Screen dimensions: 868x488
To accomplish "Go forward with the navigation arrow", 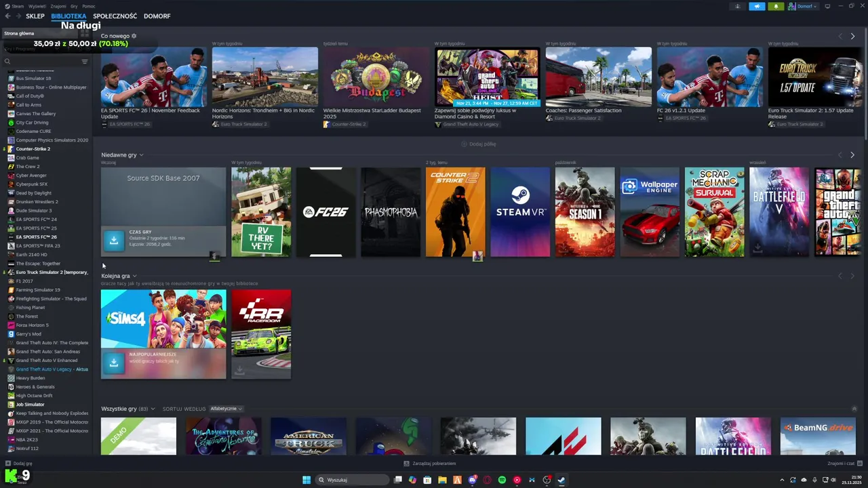I will (18, 16).
